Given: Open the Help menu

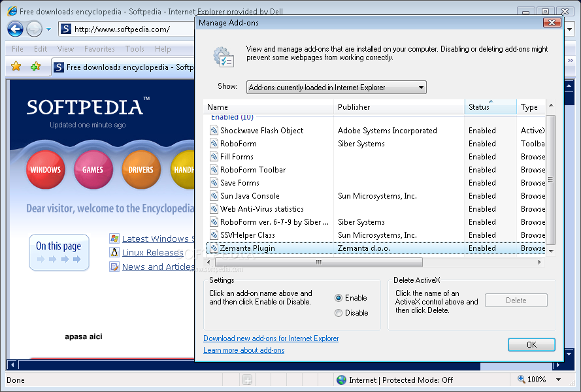Looking at the screenshot, I should click(x=163, y=49).
